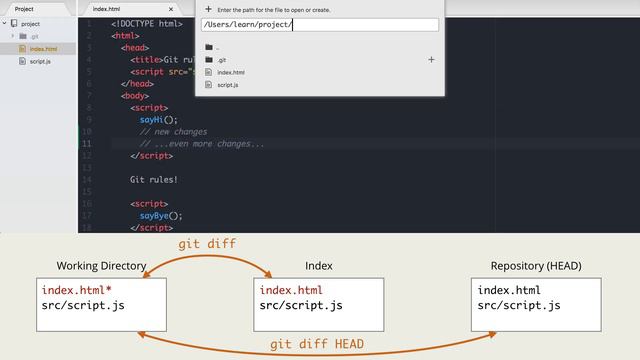The height and width of the screenshot is (360, 640).
Task: Choose index.html in the open dialog list
Action: (231, 72)
